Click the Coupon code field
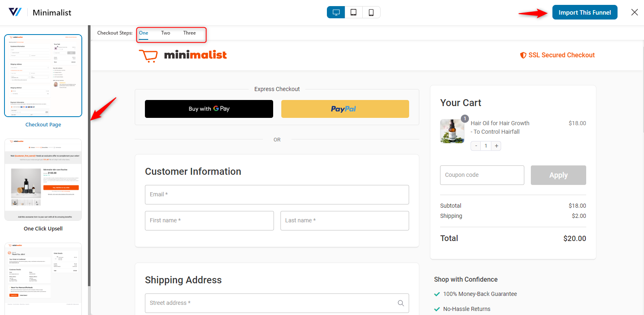This screenshot has width=644, height=315. (482, 175)
